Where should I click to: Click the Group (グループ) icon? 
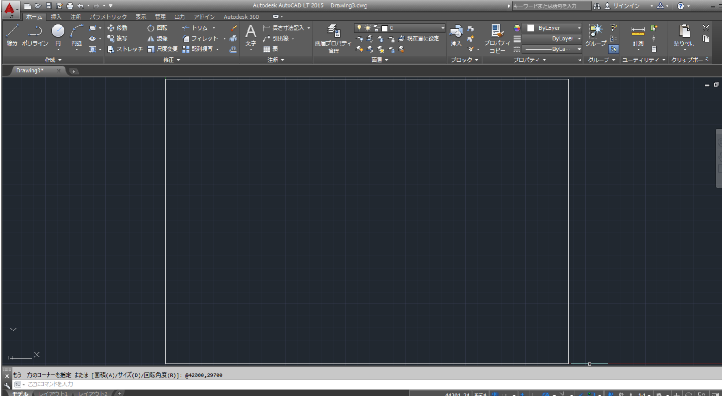(596, 35)
